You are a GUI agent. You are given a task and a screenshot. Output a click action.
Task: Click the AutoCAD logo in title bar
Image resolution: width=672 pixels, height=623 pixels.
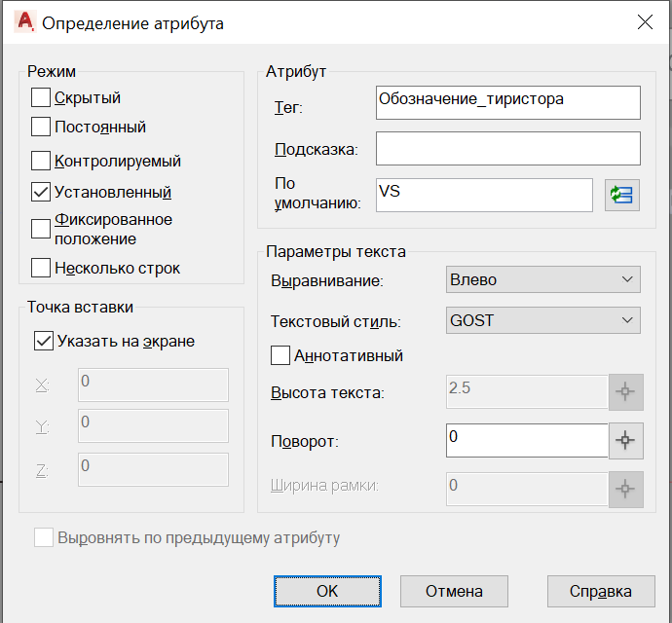tap(25, 21)
